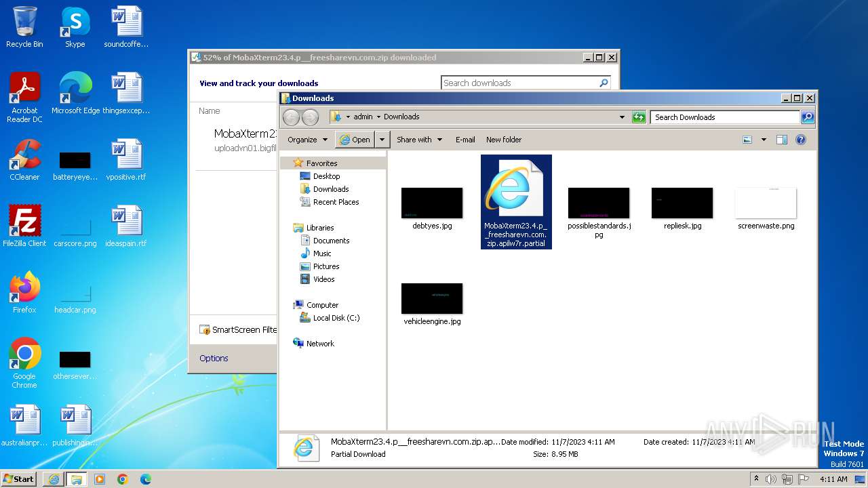The height and width of the screenshot is (488, 868).
Task: Open Explorer help button
Action: [801, 140]
